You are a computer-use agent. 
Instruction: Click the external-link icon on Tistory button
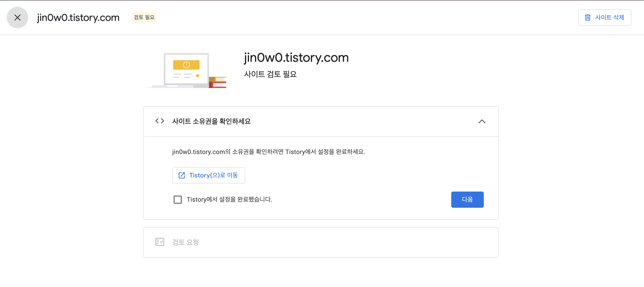[x=182, y=175]
